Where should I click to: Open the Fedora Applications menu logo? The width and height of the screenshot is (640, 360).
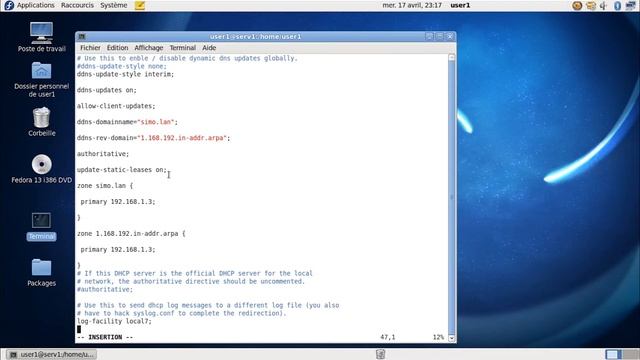(9, 5)
